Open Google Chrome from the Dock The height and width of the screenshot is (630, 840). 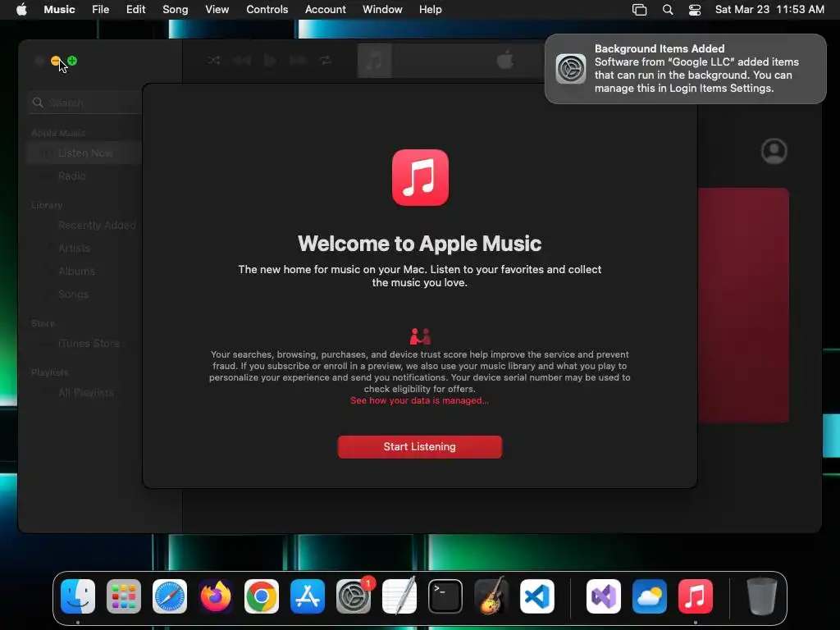click(x=262, y=596)
